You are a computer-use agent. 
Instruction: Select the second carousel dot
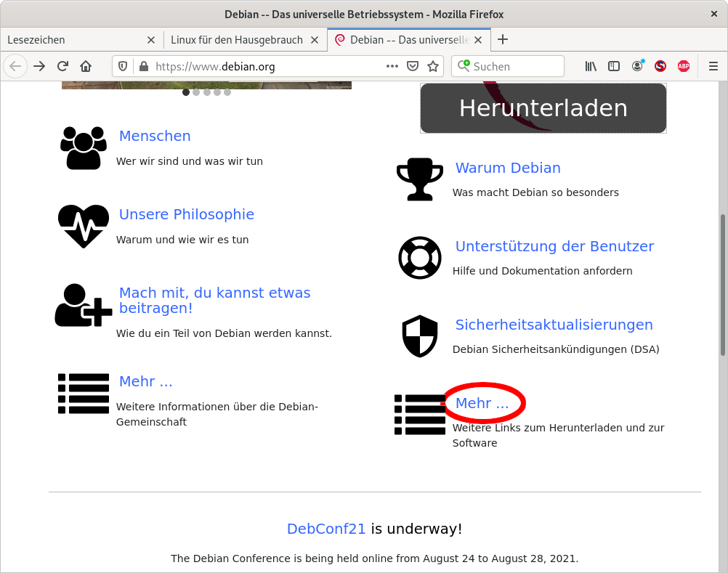[196, 92]
